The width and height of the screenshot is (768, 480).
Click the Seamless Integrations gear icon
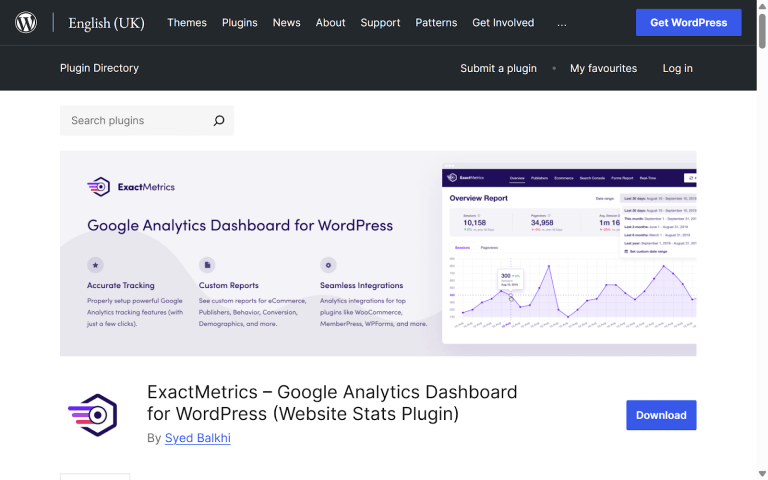tap(328, 265)
